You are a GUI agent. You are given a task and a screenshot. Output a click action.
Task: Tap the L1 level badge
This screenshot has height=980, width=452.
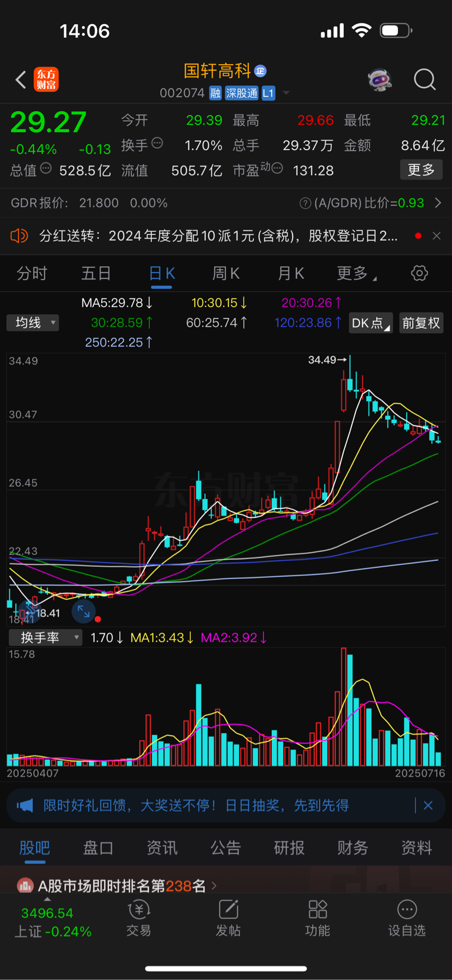[268, 93]
